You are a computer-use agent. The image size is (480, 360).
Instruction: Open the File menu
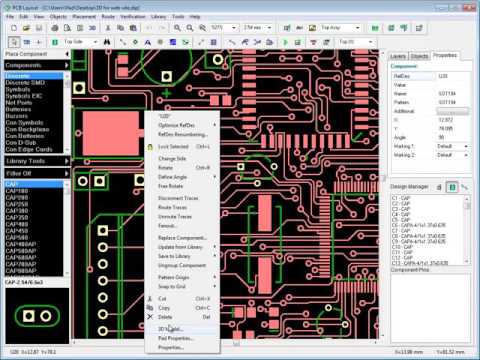(x=10, y=16)
